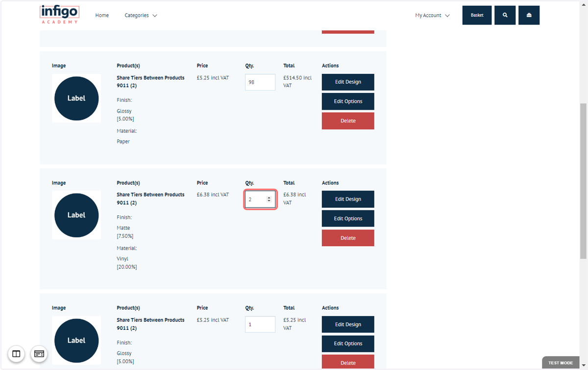Focus the quantity field showing 98

click(x=260, y=82)
